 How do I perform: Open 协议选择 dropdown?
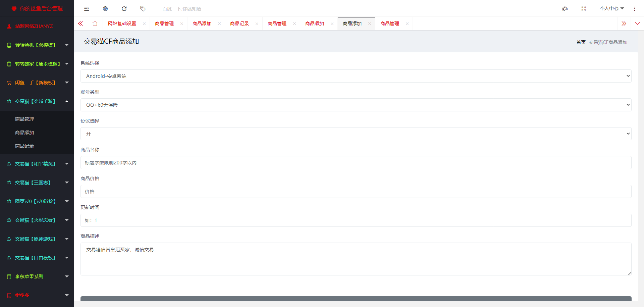pyautogui.click(x=356, y=134)
